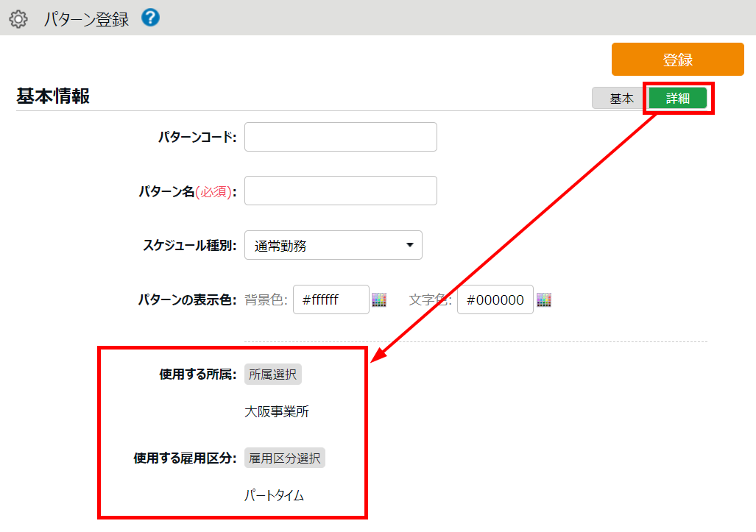Click the パターンコード input field

340,137
